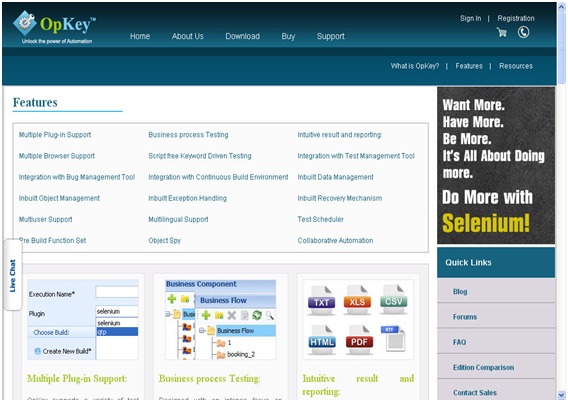The height and width of the screenshot is (402, 568).
Task: Click the Execution Name input field
Action: tap(117, 292)
